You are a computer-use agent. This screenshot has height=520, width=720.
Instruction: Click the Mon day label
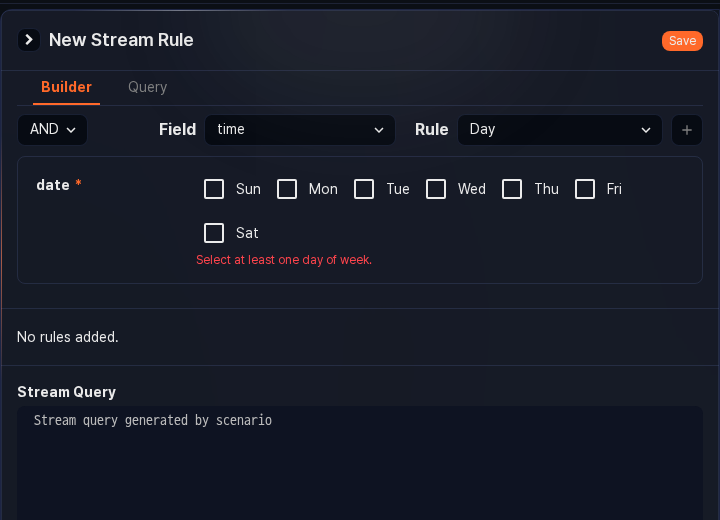point(323,189)
